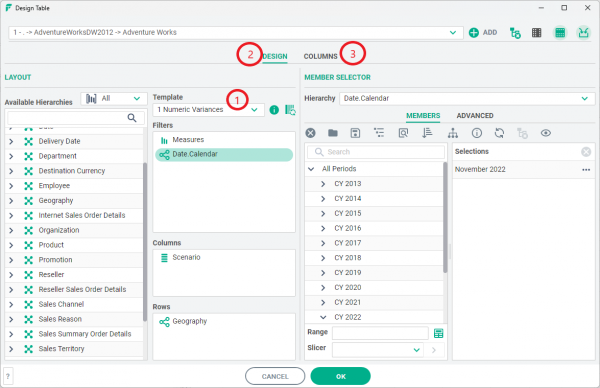The width and height of the screenshot is (600, 388).
Task: Click the folder icon in members toolbar
Action: [x=333, y=133]
